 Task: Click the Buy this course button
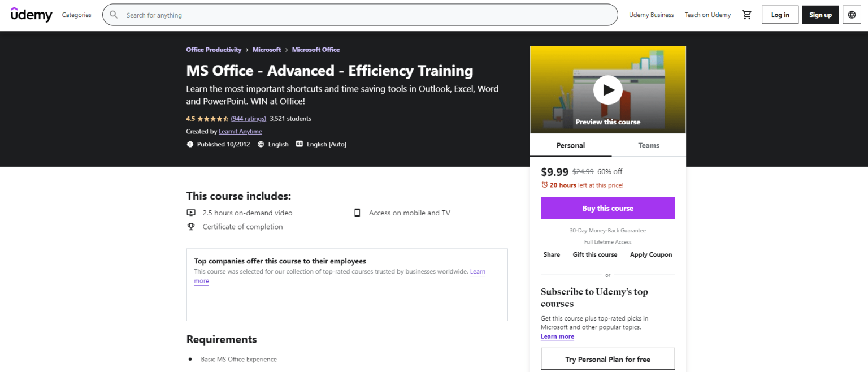(607, 207)
